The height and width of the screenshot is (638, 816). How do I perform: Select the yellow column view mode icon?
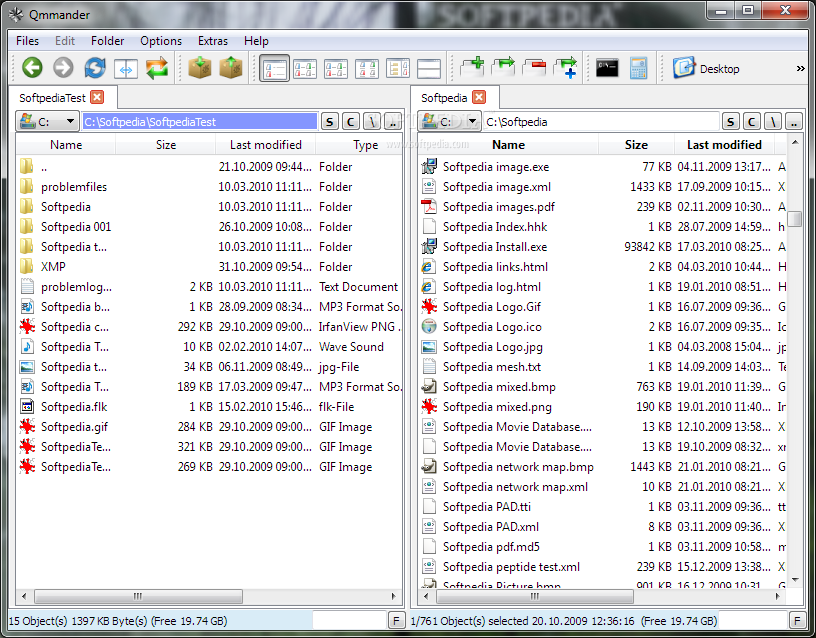click(x=398, y=69)
